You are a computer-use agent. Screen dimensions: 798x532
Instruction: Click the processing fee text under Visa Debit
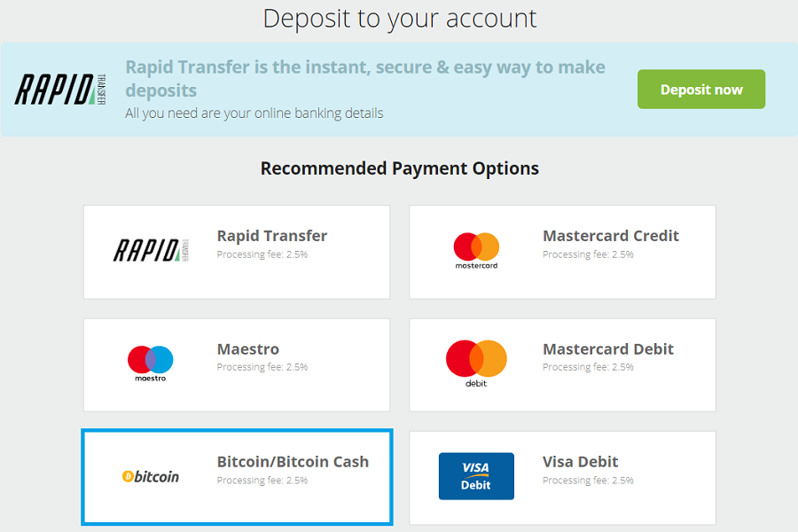588,480
